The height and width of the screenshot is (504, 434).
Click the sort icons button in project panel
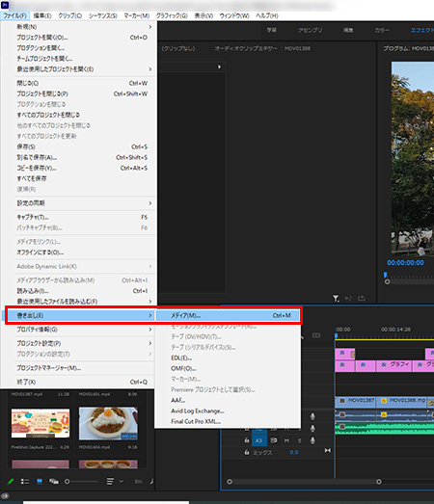(110, 481)
